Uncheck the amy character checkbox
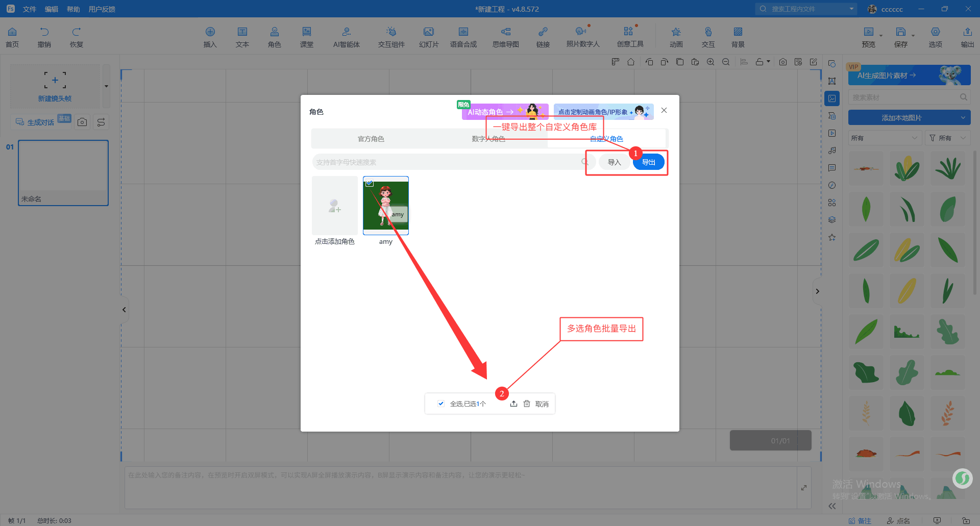The width and height of the screenshot is (980, 526). [x=370, y=183]
